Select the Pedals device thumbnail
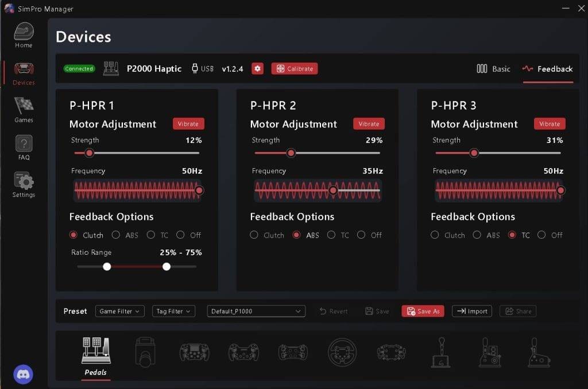The width and height of the screenshot is (588, 389). pyautogui.click(x=96, y=352)
